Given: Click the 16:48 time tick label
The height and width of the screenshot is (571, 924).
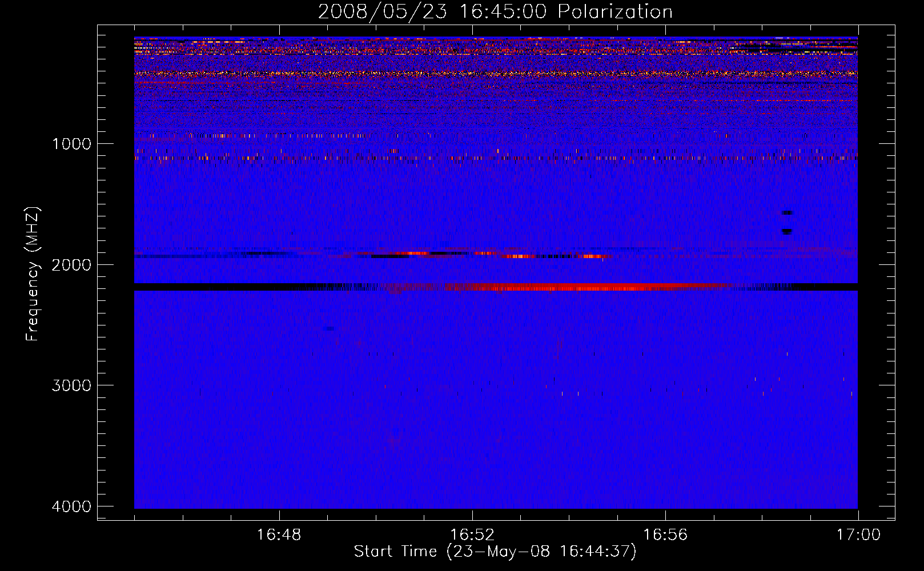Looking at the screenshot, I should tap(279, 535).
